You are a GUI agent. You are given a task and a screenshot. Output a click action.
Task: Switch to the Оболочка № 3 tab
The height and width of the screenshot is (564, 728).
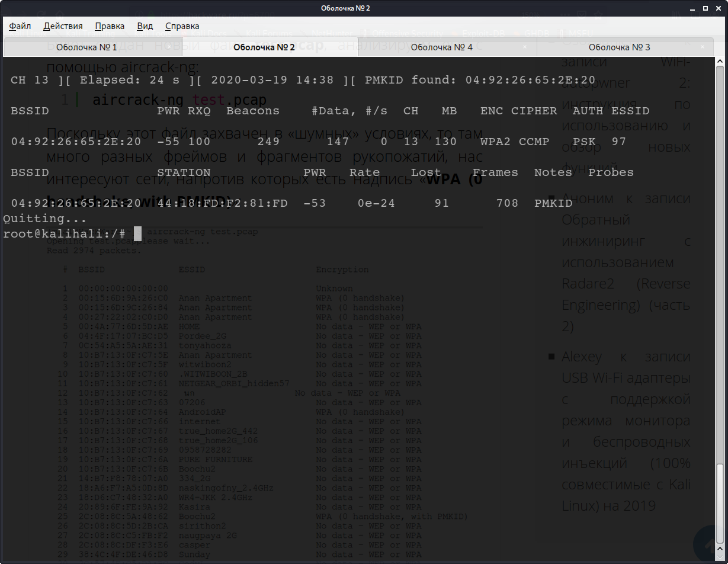tap(619, 47)
